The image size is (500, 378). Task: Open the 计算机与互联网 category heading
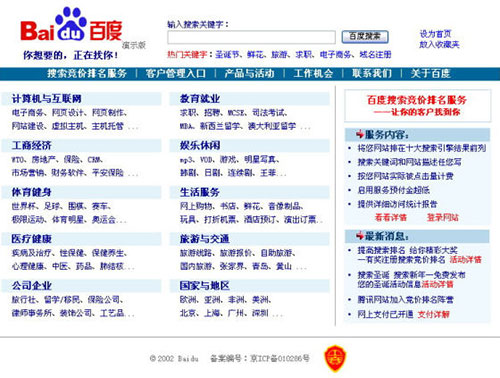click(47, 99)
